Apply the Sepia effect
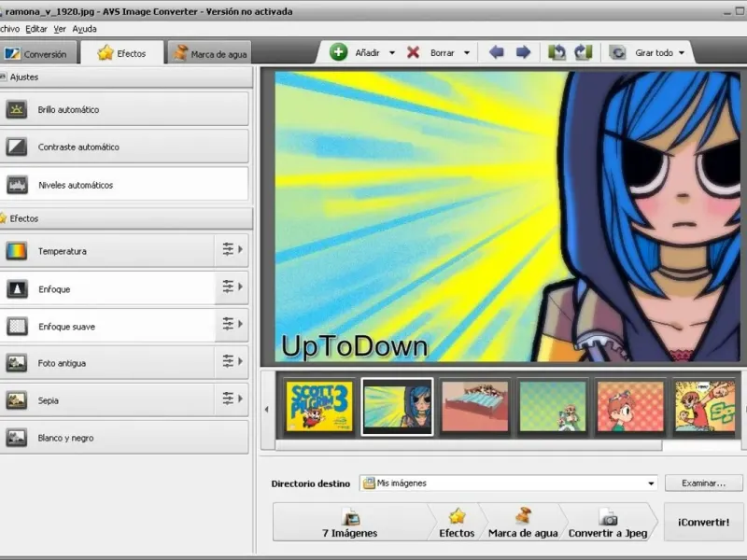 click(x=108, y=399)
